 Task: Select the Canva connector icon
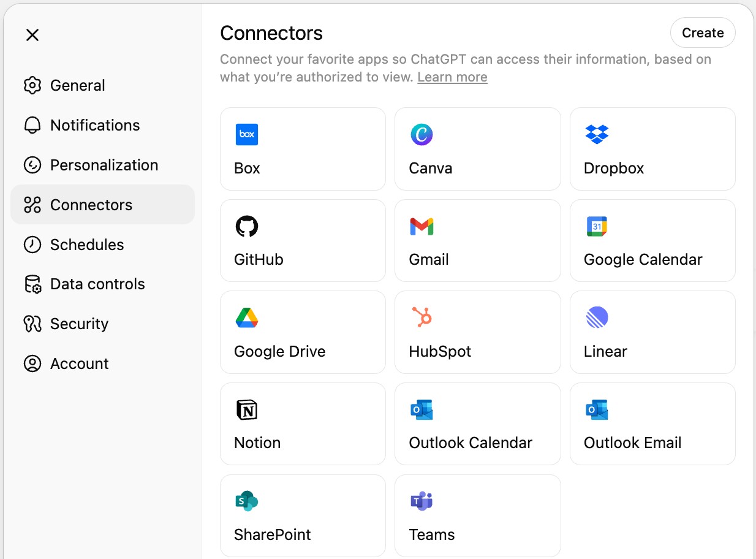tap(421, 134)
